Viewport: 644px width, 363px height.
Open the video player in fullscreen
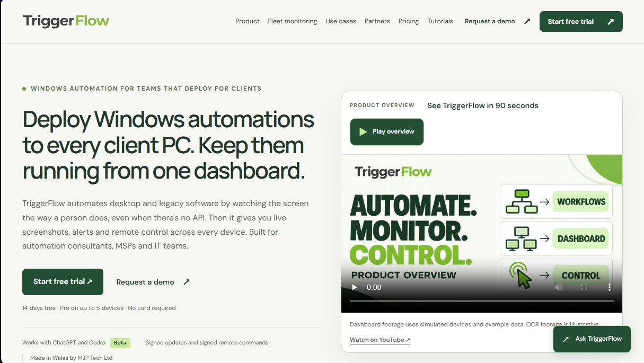(584, 287)
